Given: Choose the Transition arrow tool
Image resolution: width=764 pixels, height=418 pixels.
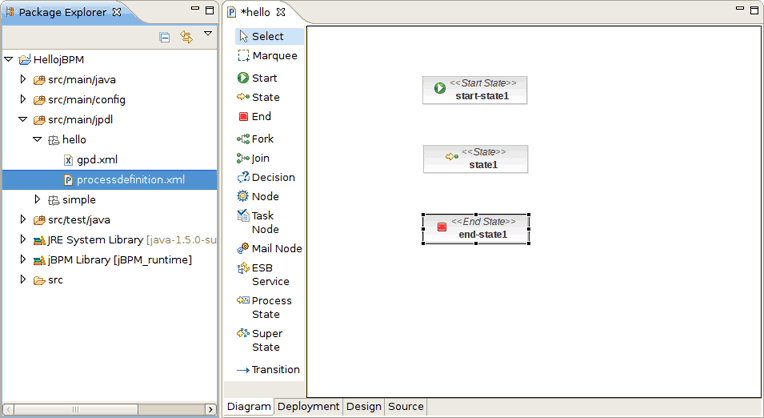Looking at the screenshot, I should pos(269,370).
